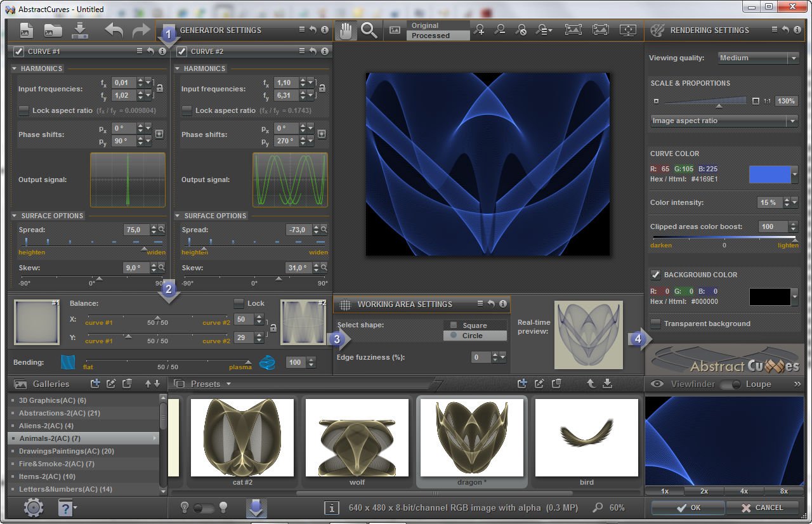Open the settings gear icon
The width and height of the screenshot is (812, 524).
coord(34,508)
